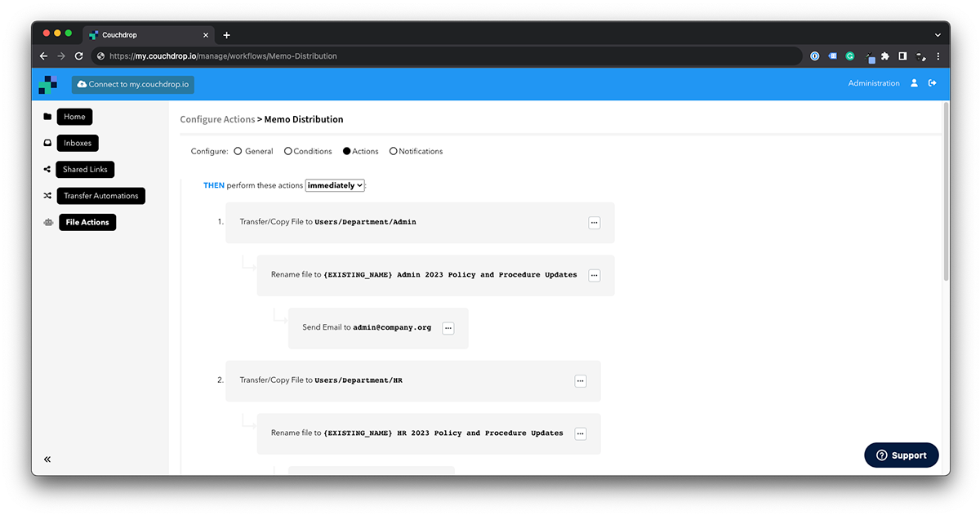This screenshot has width=980, height=515.
Task: Click the Couchdrop logo in sidebar
Action: (48, 84)
